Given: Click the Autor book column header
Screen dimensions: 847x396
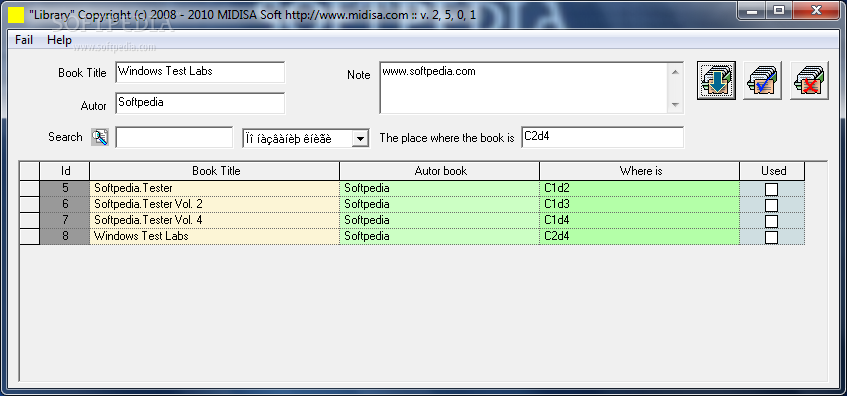Looking at the screenshot, I should (439, 171).
